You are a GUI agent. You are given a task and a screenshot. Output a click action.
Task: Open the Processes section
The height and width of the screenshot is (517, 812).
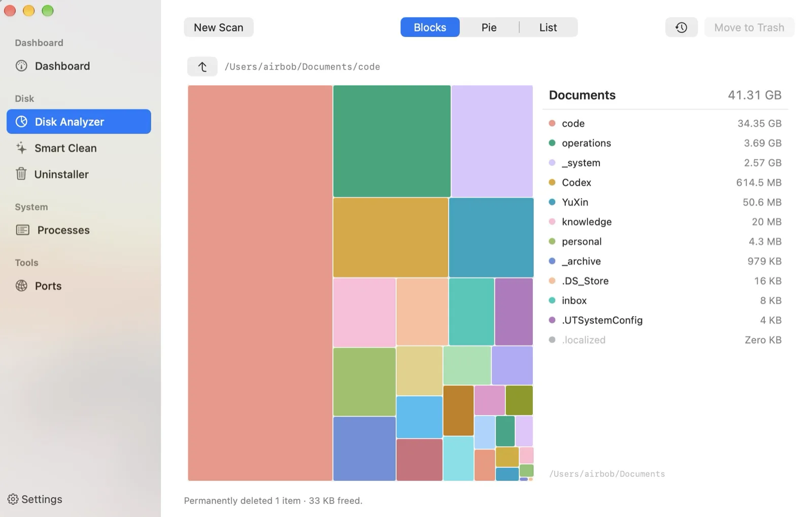click(79, 230)
